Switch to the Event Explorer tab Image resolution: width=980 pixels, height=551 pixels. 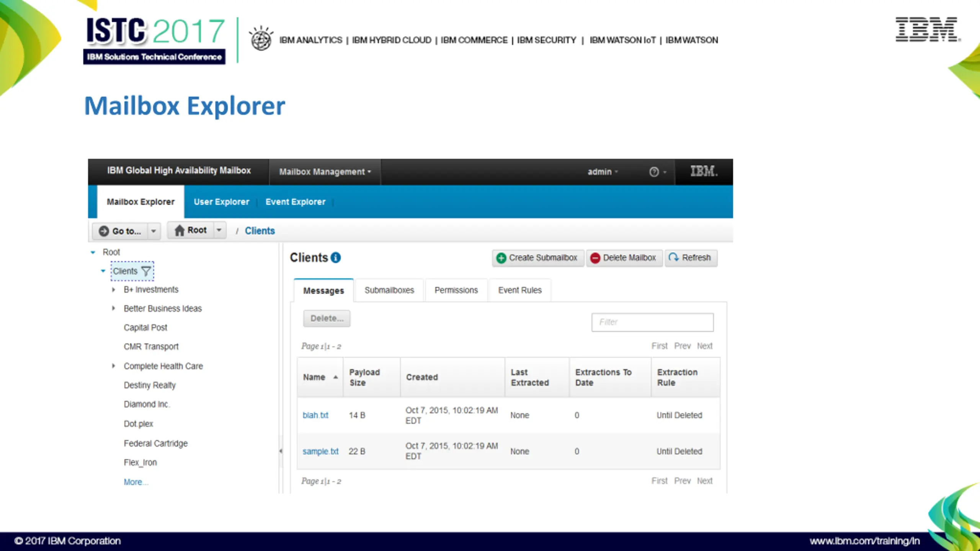296,202
